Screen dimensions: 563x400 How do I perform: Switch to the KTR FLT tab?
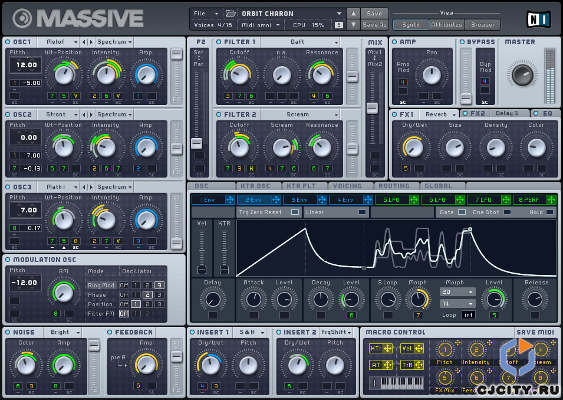305,186
